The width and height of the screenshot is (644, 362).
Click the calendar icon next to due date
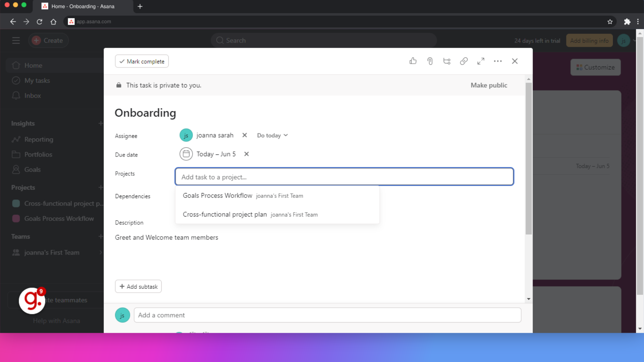[x=186, y=154]
